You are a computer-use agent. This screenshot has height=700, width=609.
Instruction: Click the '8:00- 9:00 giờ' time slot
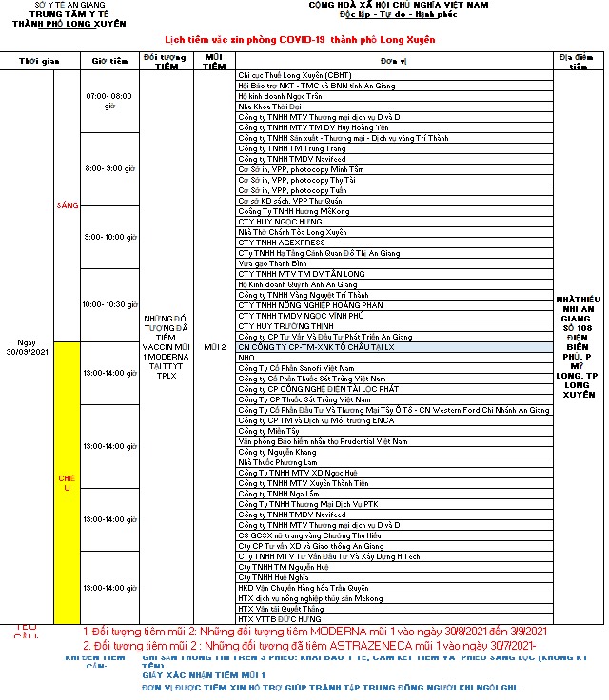109,168
